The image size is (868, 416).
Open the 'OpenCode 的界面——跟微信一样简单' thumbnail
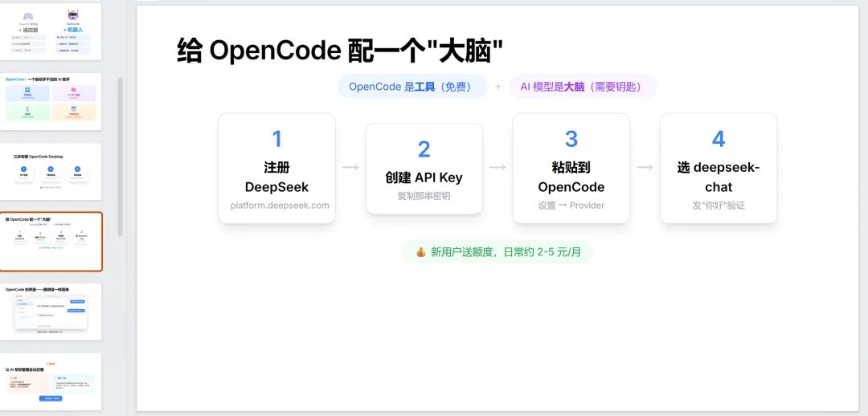click(51, 312)
